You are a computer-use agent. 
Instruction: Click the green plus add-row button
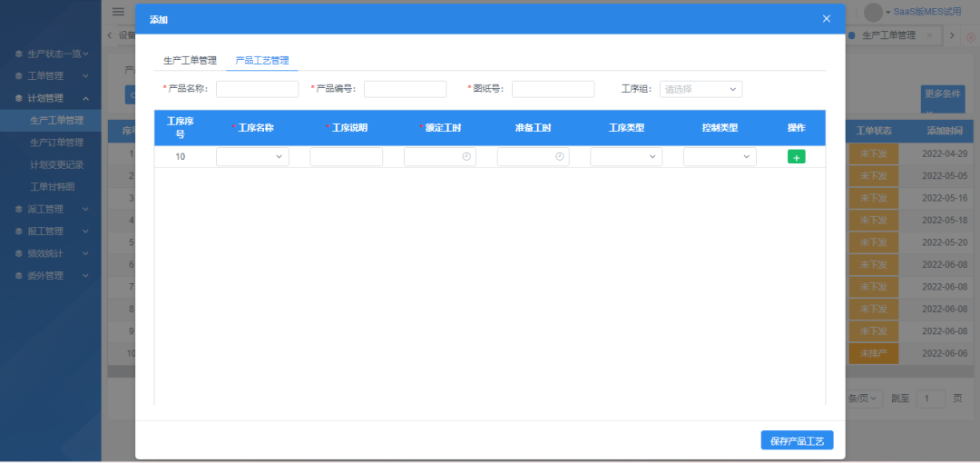pyautogui.click(x=797, y=157)
